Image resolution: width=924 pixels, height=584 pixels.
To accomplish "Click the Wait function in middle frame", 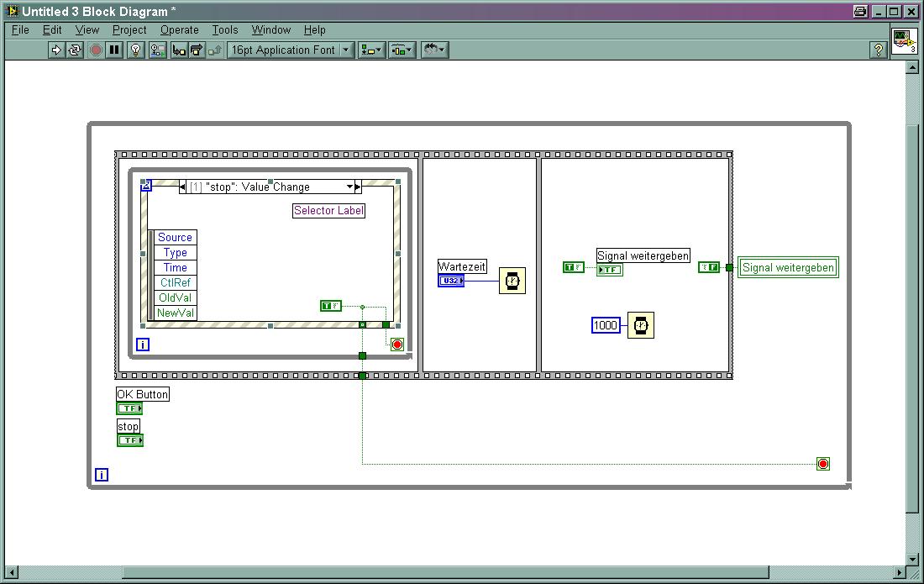I will pyautogui.click(x=512, y=281).
